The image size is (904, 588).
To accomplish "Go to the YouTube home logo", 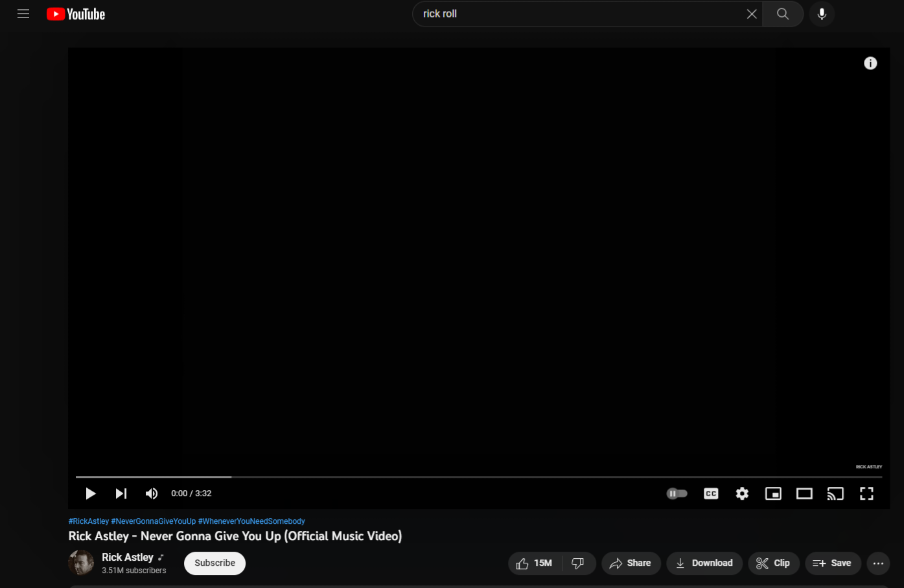I will point(76,14).
